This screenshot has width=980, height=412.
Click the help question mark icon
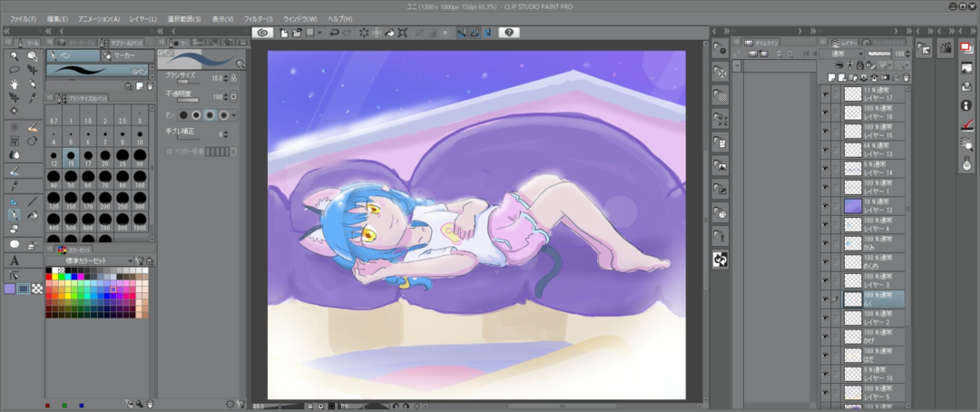click(x=510, y=32)
